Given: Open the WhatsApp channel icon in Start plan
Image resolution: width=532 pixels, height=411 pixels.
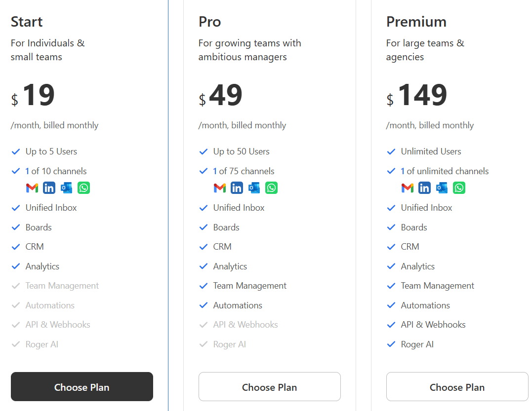Looking at the screenshot, I should click(x=83, y=188).
